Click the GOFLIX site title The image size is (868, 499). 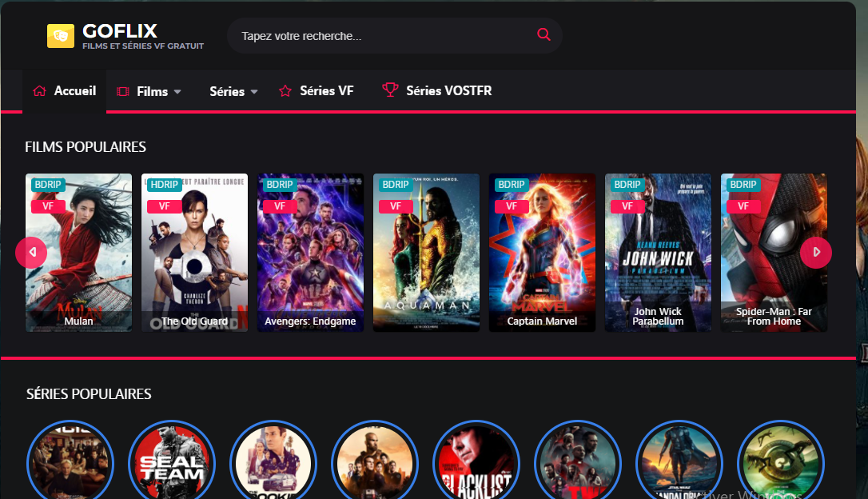click(120, 31)
